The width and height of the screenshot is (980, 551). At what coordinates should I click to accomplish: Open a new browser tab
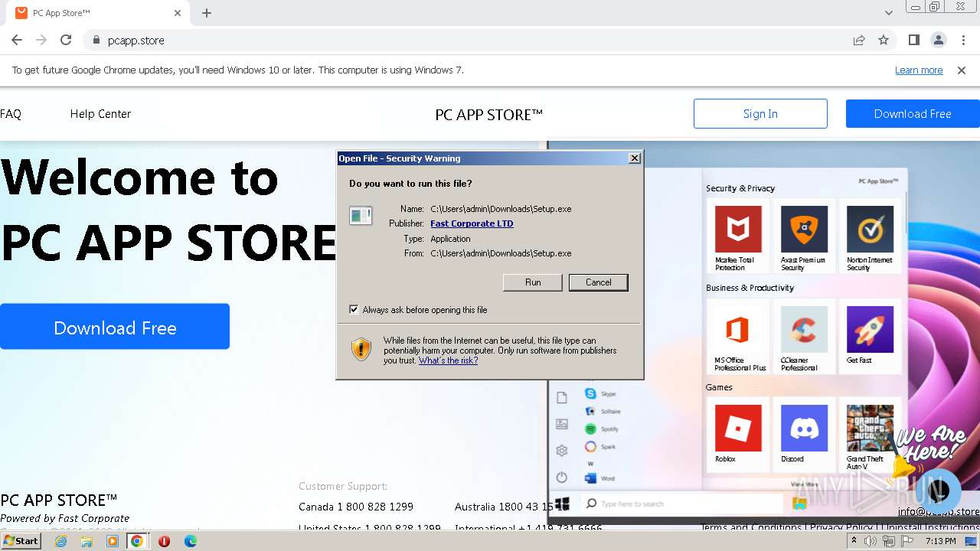tap(207, 13)
